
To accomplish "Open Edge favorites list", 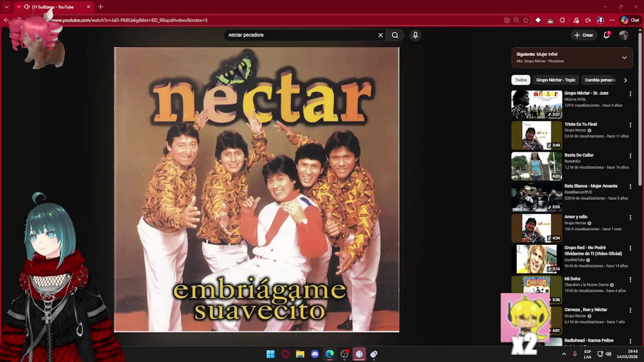I will (x=588, y=20).
